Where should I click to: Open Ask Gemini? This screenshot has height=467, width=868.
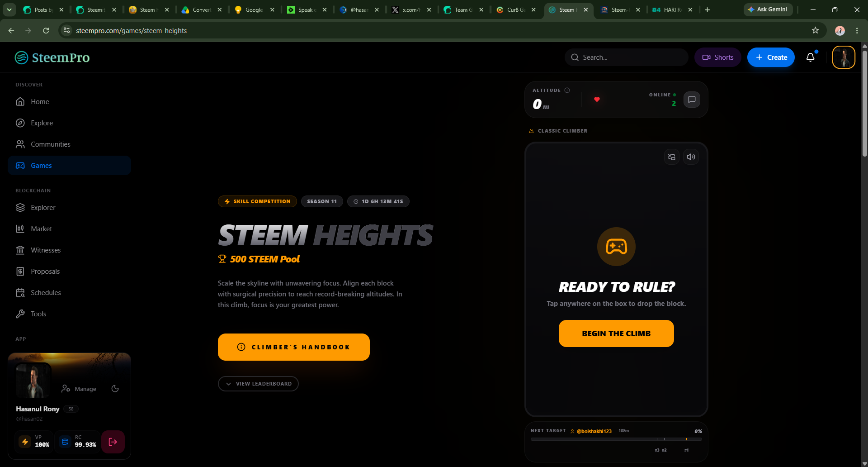[x=768, y=10]
